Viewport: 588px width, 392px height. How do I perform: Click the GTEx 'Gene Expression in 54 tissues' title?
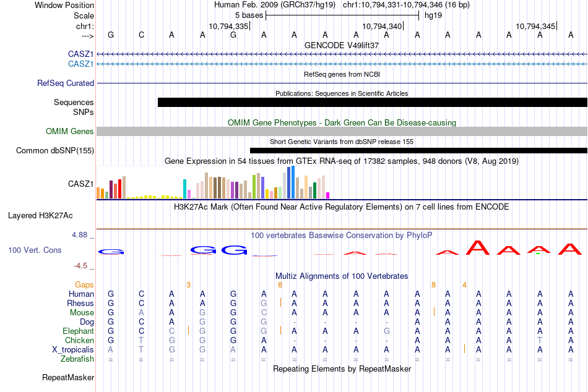pos(342,161)
